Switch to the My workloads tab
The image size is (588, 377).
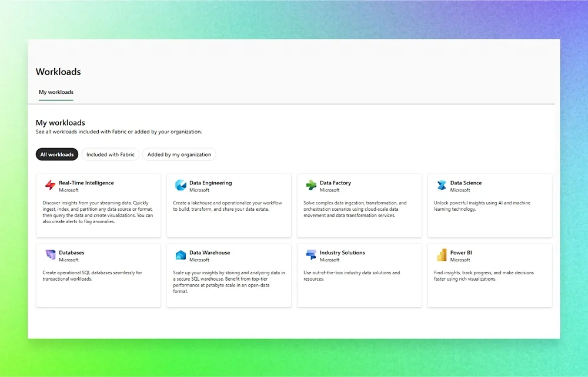(56, 92)
